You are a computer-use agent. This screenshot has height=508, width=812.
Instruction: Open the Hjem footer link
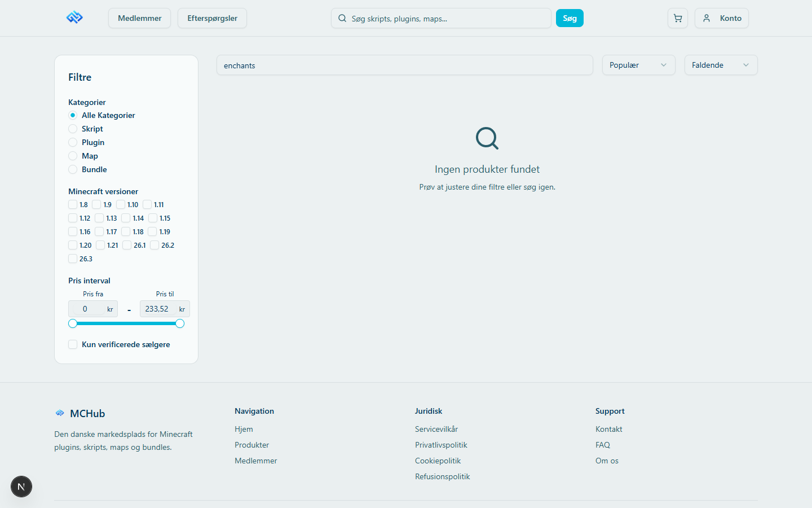(244, 429)
